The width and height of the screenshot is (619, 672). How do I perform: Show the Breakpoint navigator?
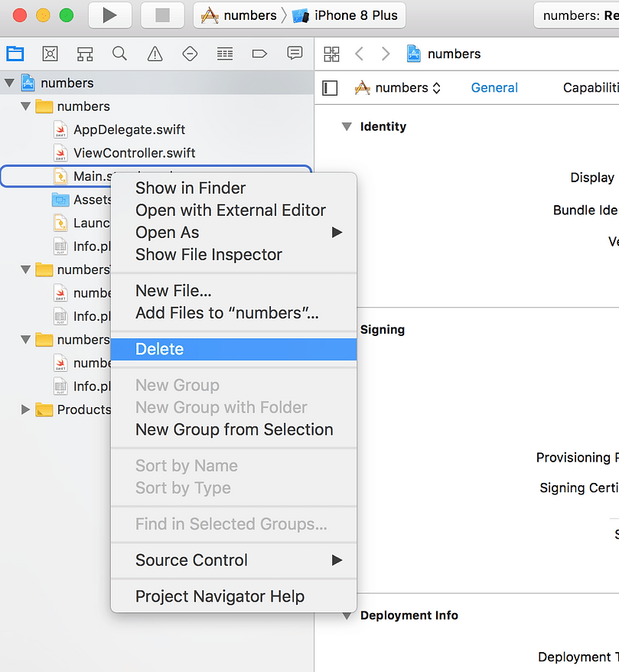point(259,54)
